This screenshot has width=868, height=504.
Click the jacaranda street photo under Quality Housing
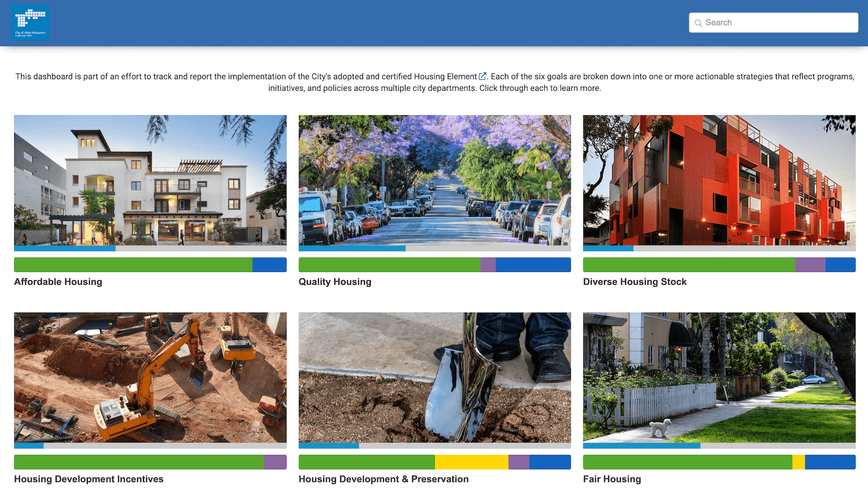pyautogui.click(x=435, y=182)
